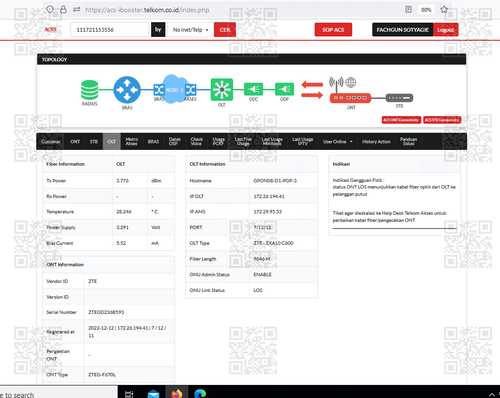Open Task View in the taskbar
The width and height of the screenshot is (500, 398).
129,394
